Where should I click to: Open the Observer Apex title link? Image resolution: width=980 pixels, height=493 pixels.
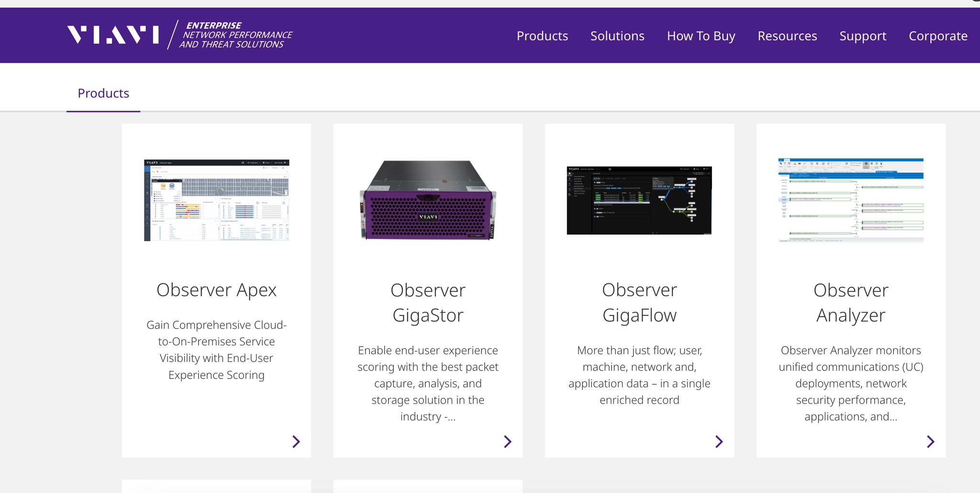tap(216, 290)
